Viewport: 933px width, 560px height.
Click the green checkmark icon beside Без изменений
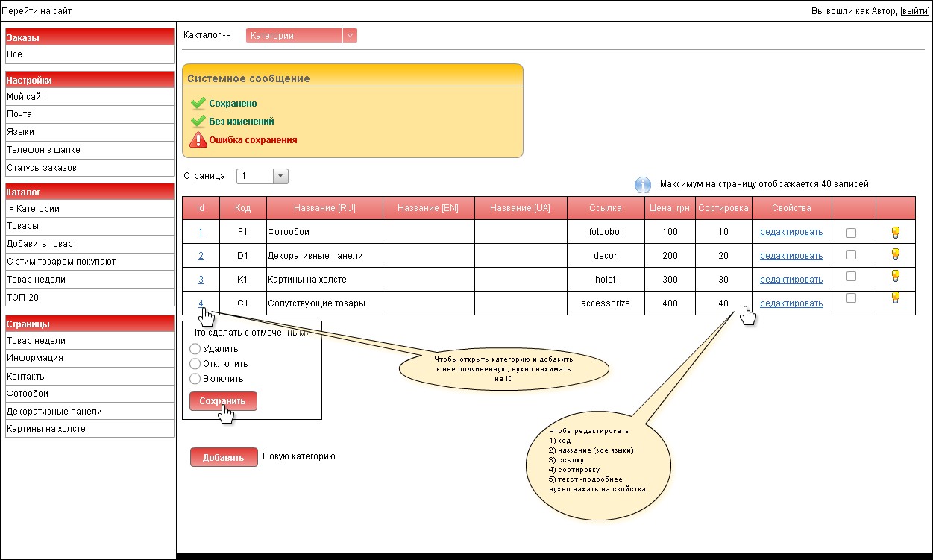point(198,121)
